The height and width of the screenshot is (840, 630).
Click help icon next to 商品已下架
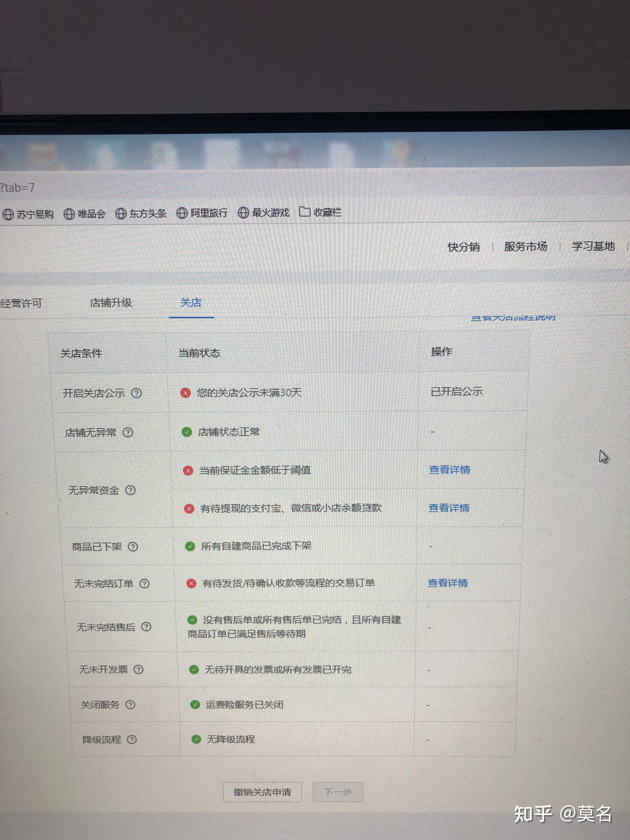point(132,547)
